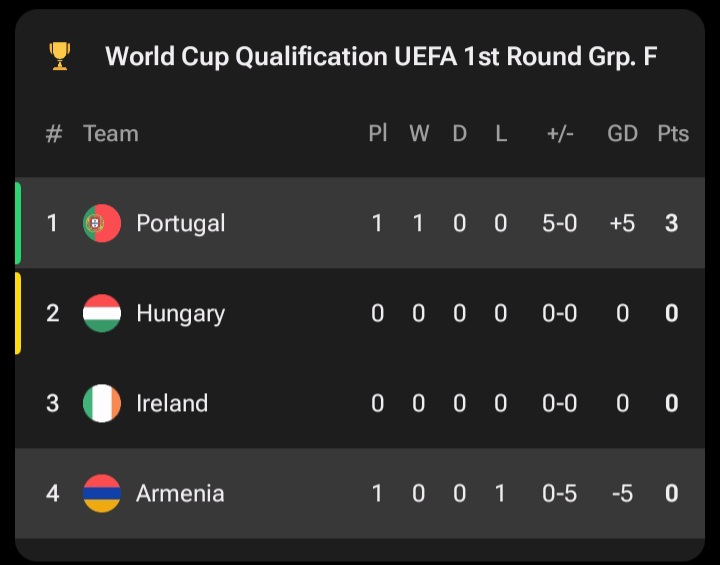This screenshot has height=565, width=720.
Task: Click the yellow playoff marker beside Hungary
Action: [x=18, y=313]
